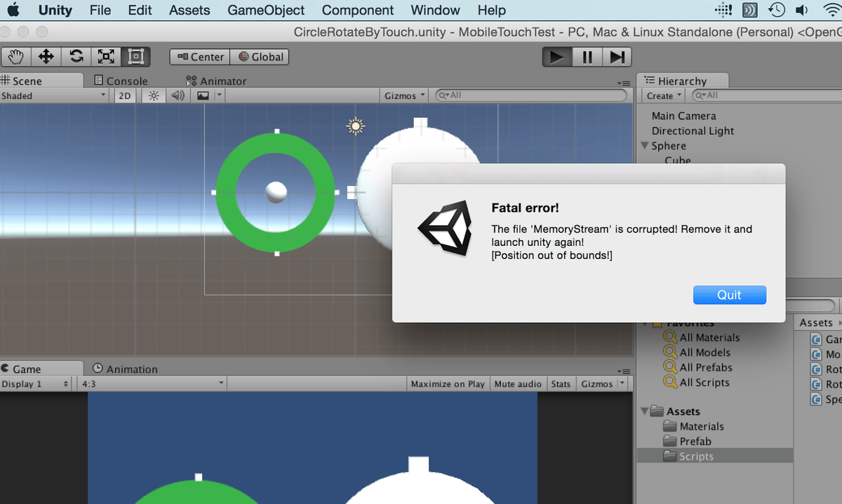Click the Scene search field
This screenshot has width=842, height=504.
tap(533, 95)
